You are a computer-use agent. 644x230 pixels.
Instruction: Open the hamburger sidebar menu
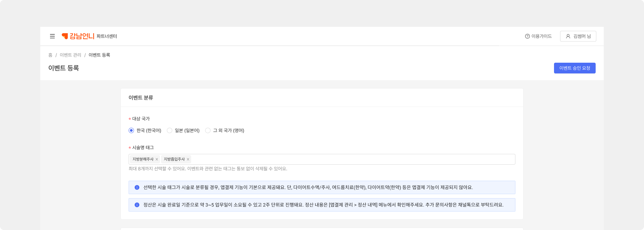[x=52, y=36]
